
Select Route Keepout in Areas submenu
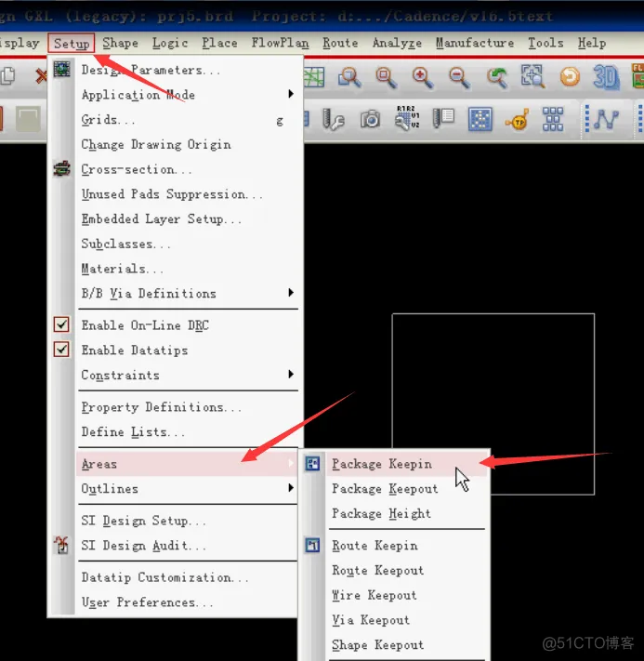pos(406,571)
